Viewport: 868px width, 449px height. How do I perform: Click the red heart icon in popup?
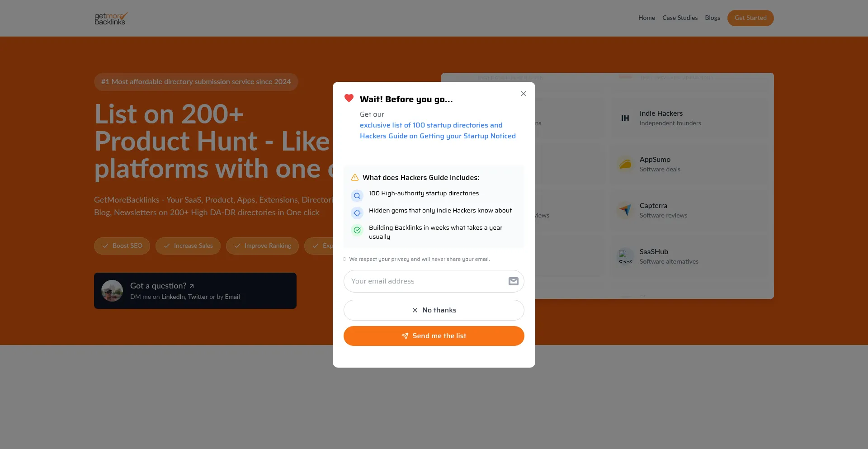[349, 98]
